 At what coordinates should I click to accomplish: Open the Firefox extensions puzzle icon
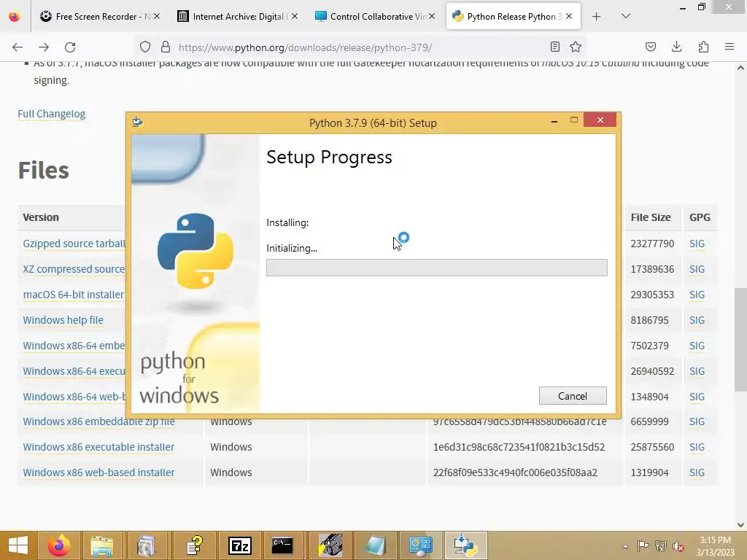tap(703, 47)
